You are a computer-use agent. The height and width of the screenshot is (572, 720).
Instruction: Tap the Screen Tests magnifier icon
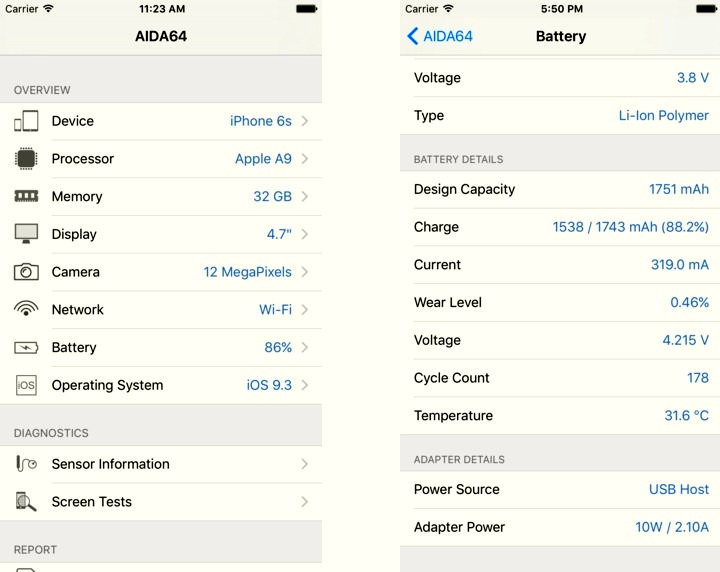click(x=26, y=501)
